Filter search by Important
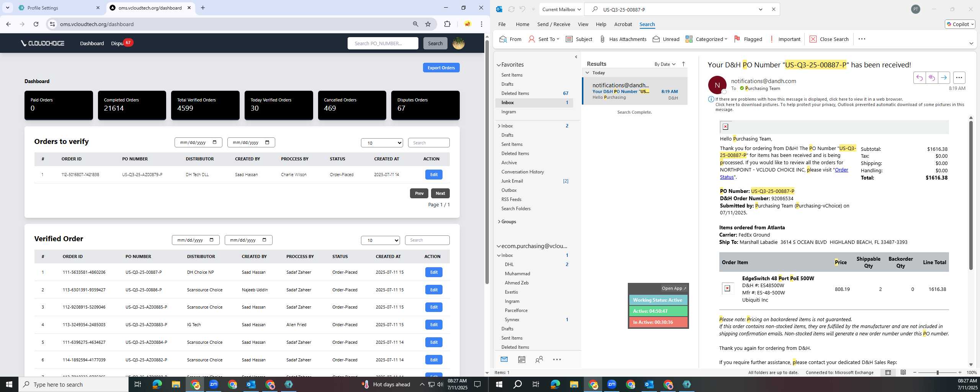The image size is (980, 392). coord(784,39)
